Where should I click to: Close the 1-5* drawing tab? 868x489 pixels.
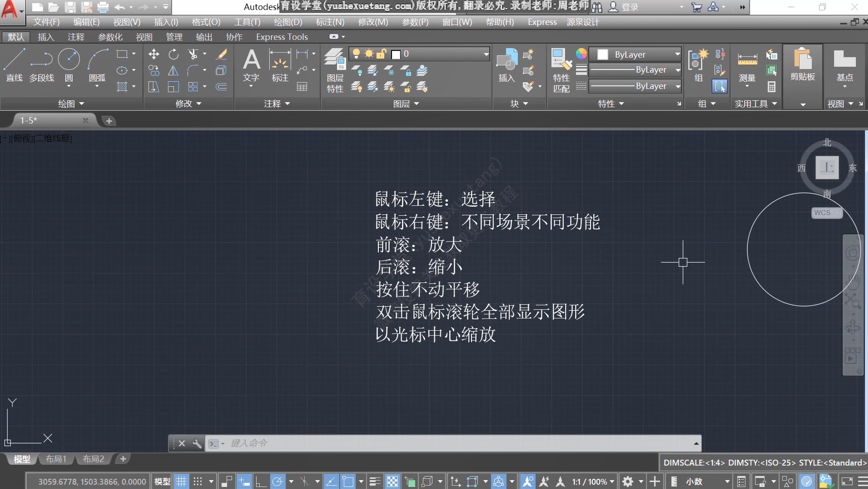point(85,120)
